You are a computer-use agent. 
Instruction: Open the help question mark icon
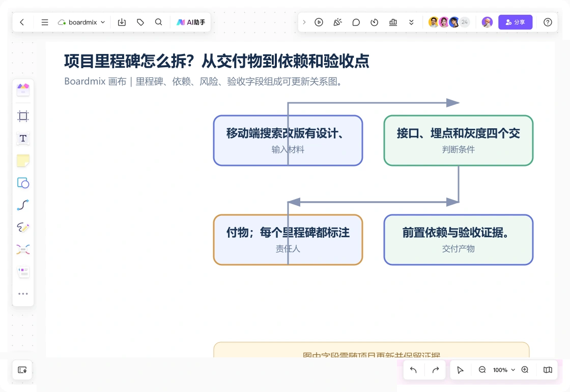click(548, 22)
